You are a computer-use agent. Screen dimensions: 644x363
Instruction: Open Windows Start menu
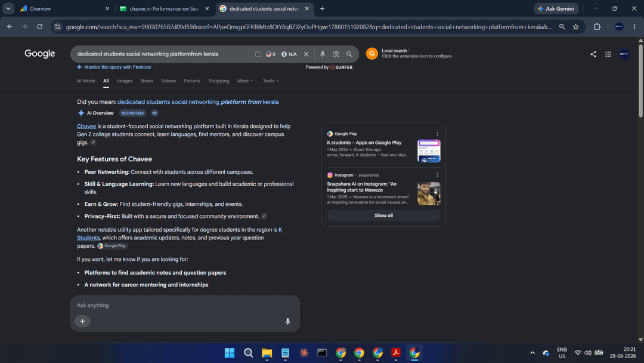(x=230, y=353)
